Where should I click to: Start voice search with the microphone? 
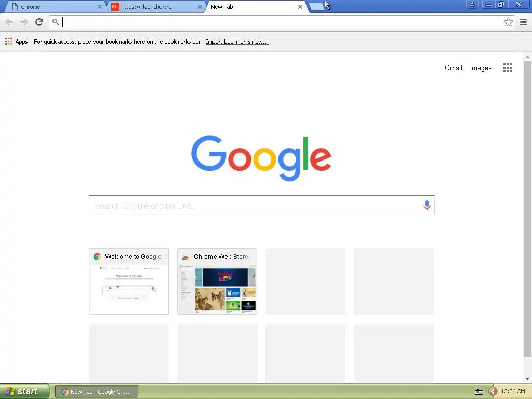pyautogui.click(x=427, y=205)
